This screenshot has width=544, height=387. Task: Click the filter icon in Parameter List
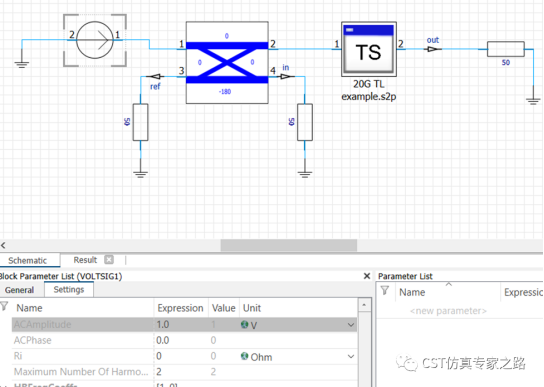[385, 291]
